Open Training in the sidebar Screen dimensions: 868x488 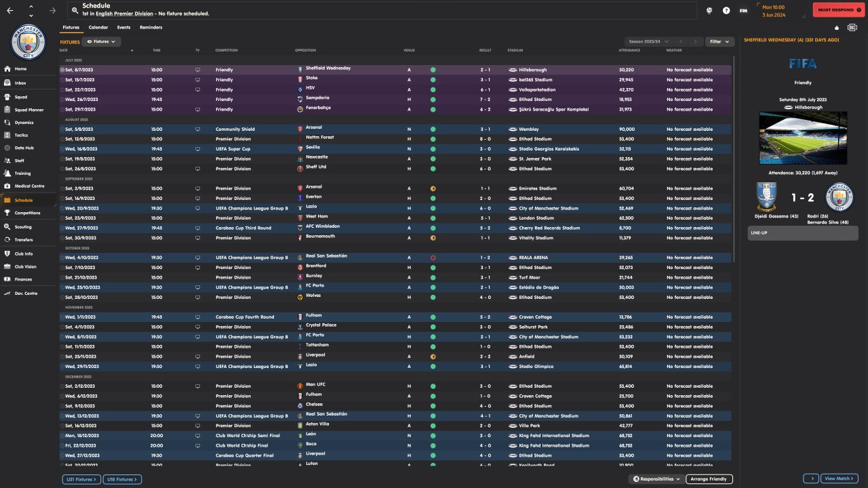pos(28,174)
